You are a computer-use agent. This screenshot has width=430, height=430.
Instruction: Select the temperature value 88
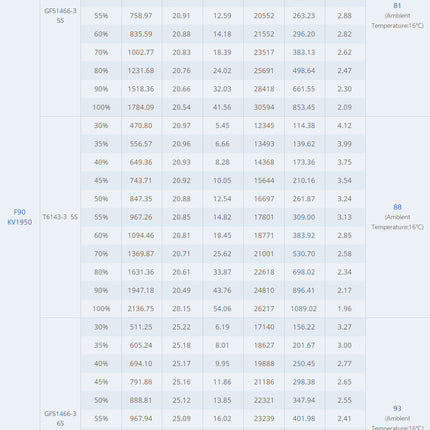[397, 207]
